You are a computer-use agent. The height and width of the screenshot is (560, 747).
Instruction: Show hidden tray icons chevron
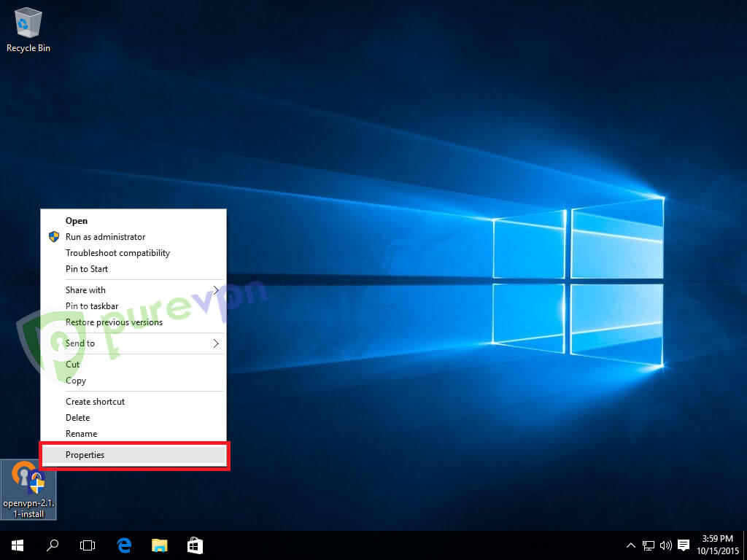(x=631, y=545)
